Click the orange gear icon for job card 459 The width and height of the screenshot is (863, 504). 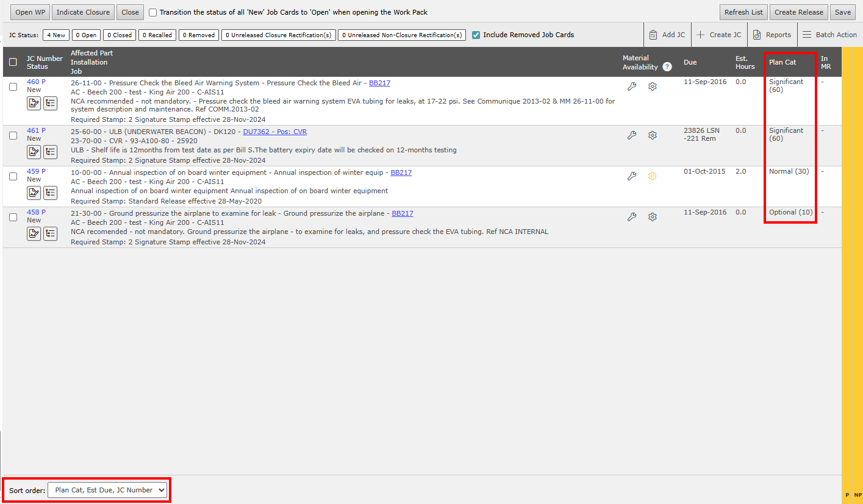click(652, 176)
